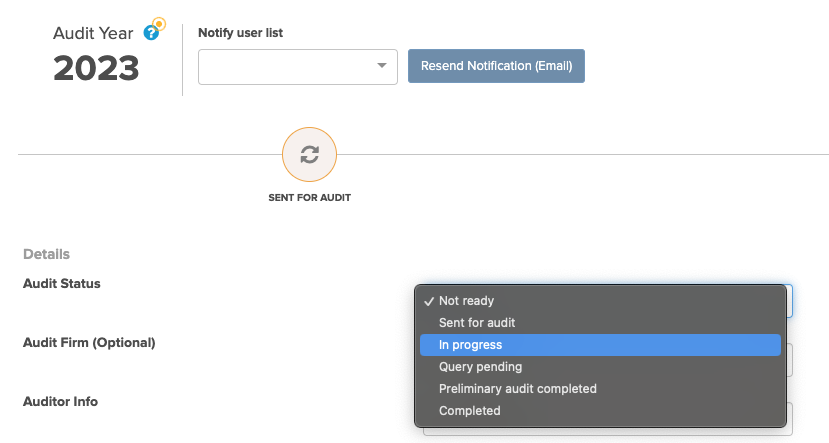The width and height of the screenshot is (829, 443).
Task: Select Preliminary audit completed option
Action: 600,389
